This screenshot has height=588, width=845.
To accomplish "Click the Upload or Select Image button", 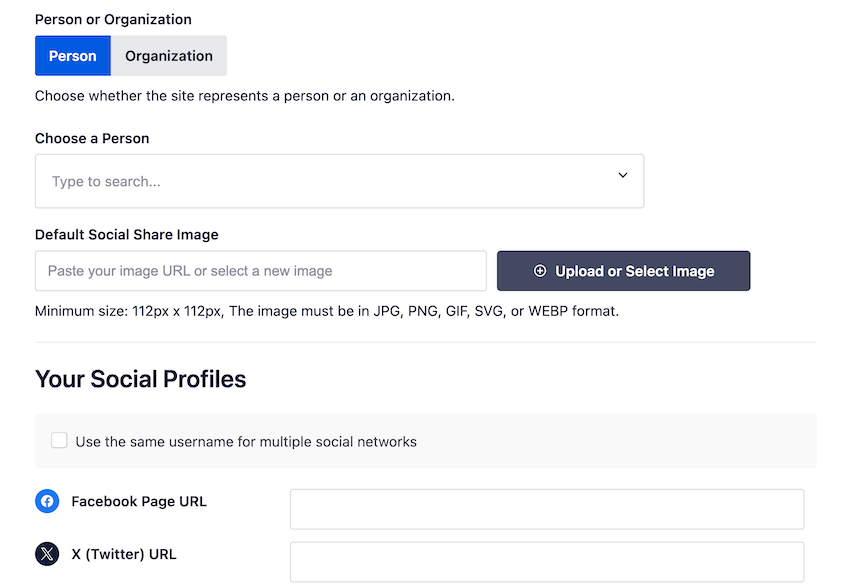I will tap(623, 270).
